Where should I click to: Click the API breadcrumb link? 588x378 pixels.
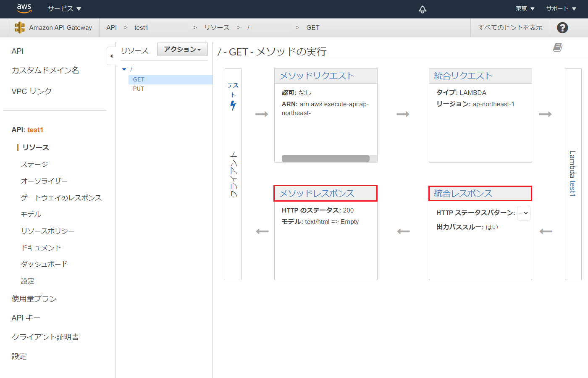[111, 27]
